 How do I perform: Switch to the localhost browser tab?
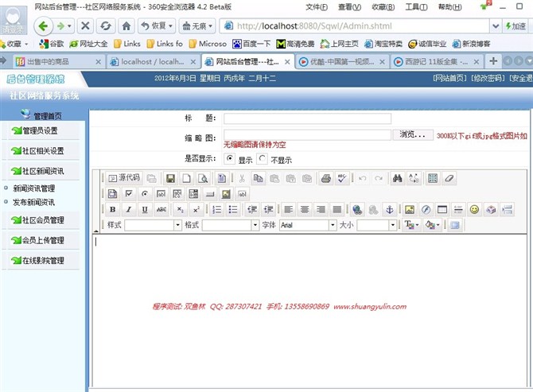point(151,61)
